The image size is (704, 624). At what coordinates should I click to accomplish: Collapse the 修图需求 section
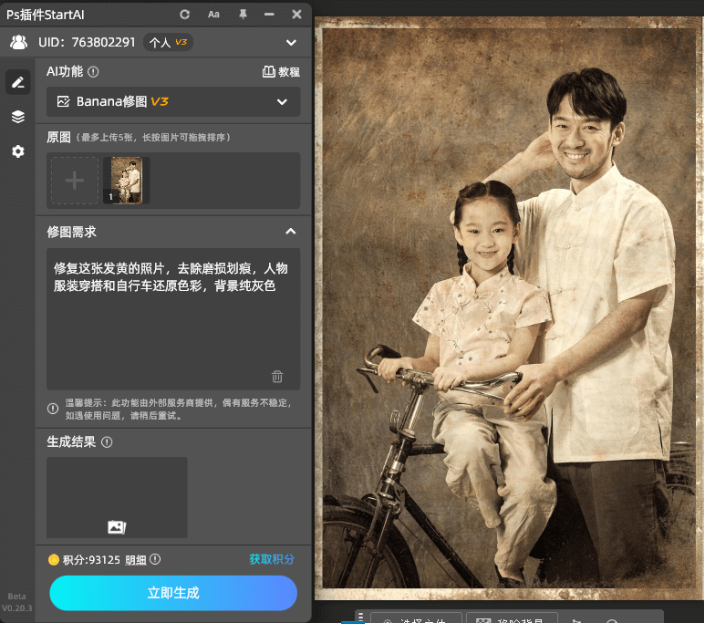coord(291,231)
